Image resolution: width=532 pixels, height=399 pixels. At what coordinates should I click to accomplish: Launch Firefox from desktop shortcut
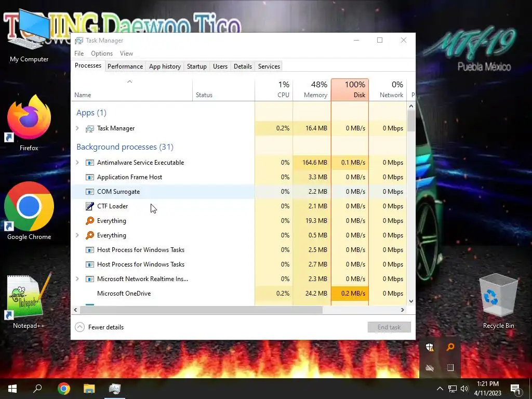click(29, 123)
